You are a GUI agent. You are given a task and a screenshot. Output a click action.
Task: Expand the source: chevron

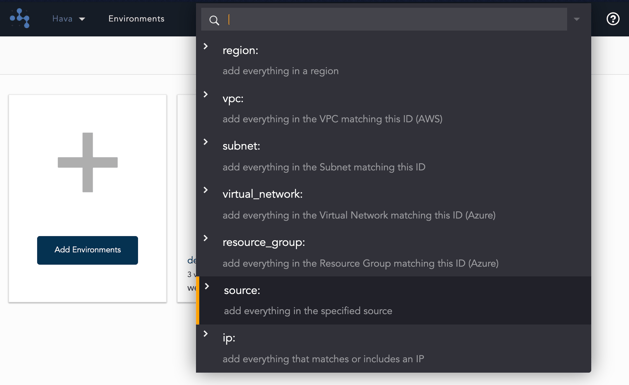pos(207,286)
